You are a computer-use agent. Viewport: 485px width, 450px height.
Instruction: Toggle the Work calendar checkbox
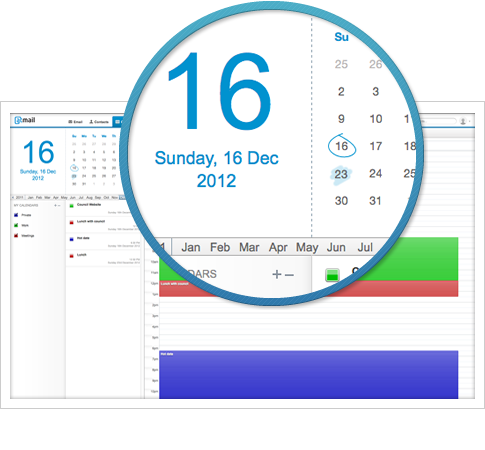pos(16,225)
